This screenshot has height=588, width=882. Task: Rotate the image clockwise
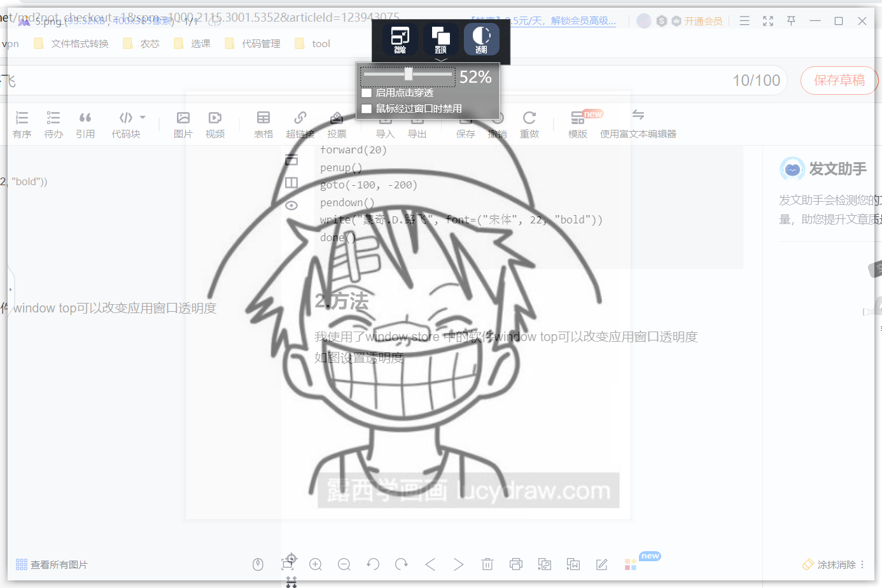click(402, 564)
